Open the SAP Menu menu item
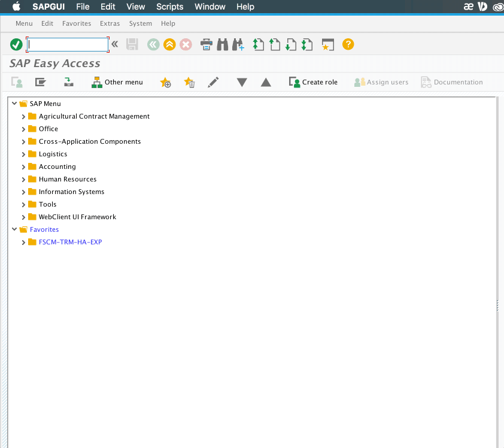Viewport: 504px width, 448px height. 24,23
